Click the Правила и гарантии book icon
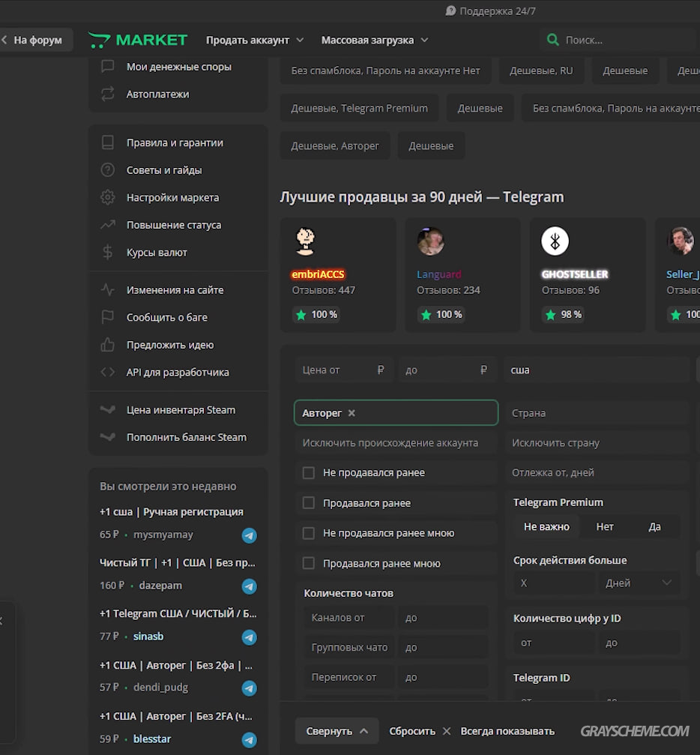Screen dimensions: 700x755 (x=107, y=142)
